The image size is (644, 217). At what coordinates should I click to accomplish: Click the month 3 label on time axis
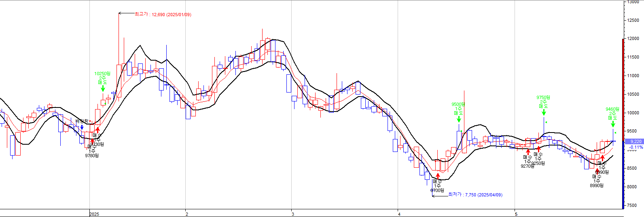pyautogui.click(x=293, y=214)
